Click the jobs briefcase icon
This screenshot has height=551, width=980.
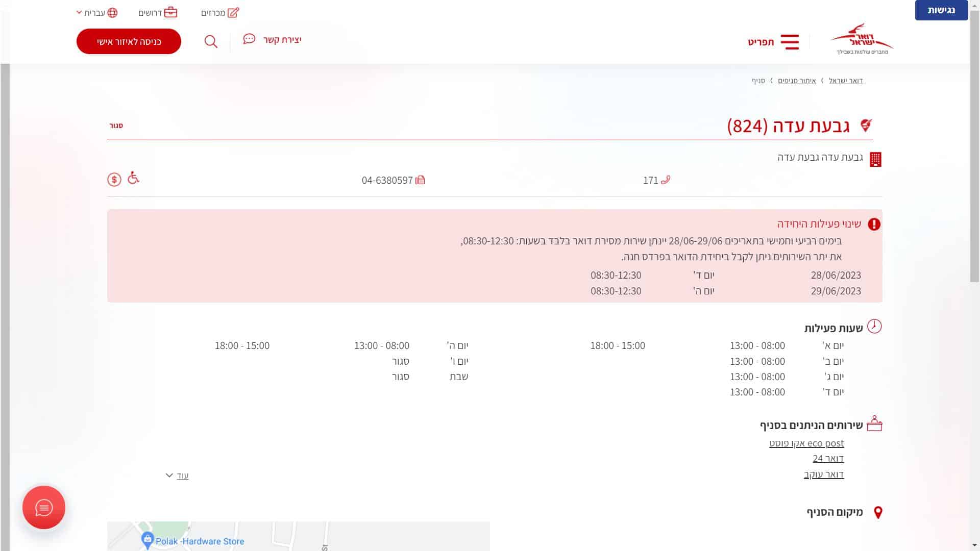pos(171,12)
